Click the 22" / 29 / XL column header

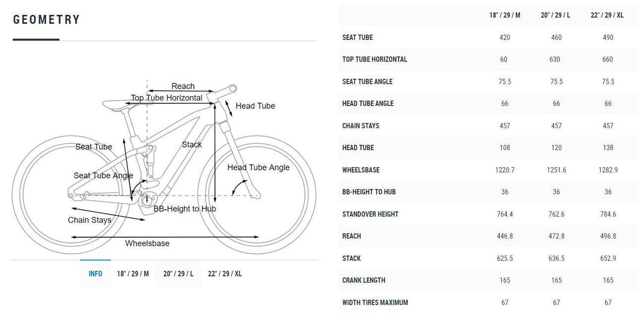tap(608, 15)
